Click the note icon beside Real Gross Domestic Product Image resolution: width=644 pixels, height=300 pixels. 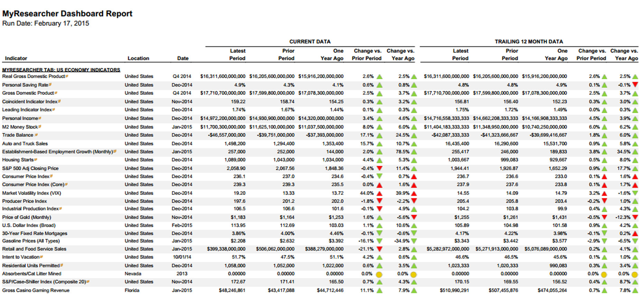coord(67,76)
